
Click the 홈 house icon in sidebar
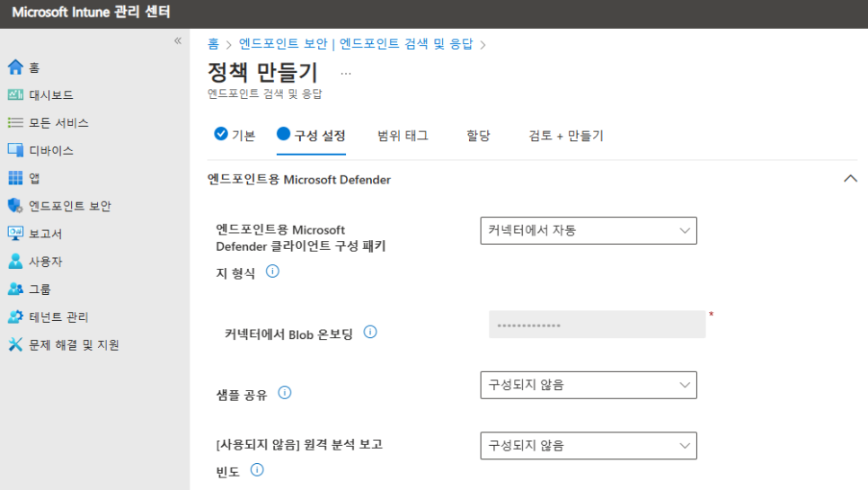(x=15, y=67)
